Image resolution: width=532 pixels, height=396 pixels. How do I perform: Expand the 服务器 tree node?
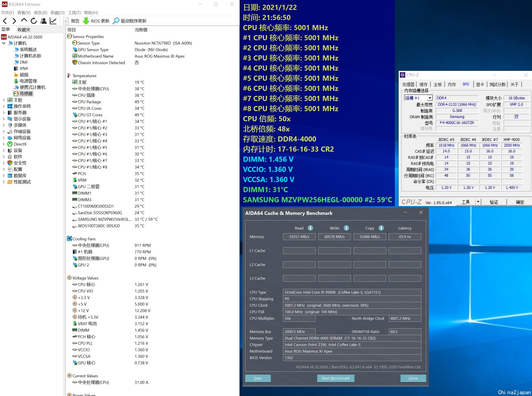4,112
